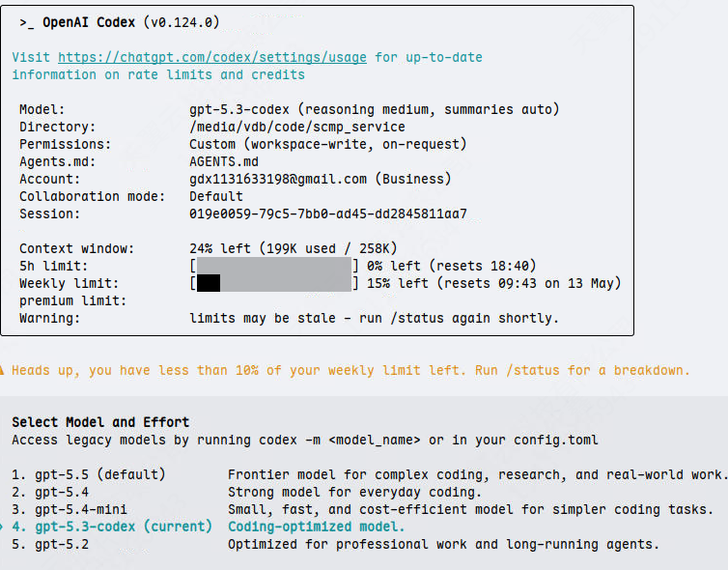Click the 'Select Model and Effort' heading
This screenshot has height=570, width=728.
click(x=100, y=422)
